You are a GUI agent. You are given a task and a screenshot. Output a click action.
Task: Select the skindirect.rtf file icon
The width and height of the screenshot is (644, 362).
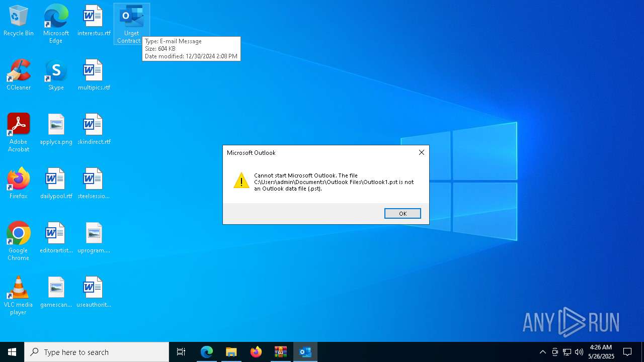click(x=94, y=129)
